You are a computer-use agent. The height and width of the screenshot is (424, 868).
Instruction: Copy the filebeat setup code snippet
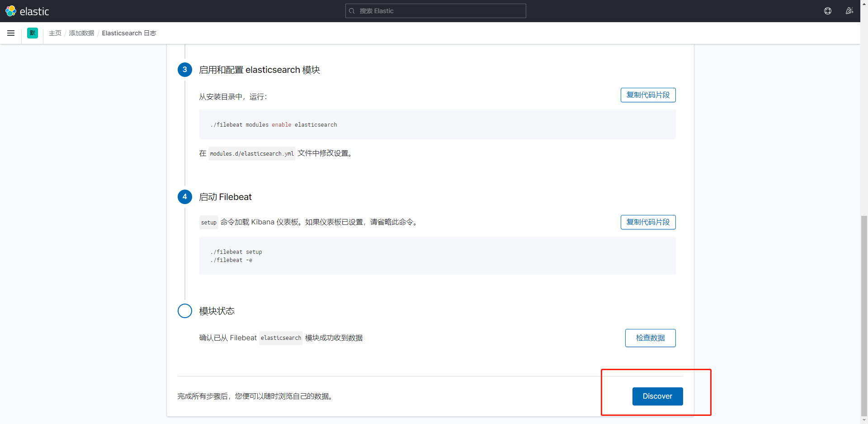(x=648, y=222)
